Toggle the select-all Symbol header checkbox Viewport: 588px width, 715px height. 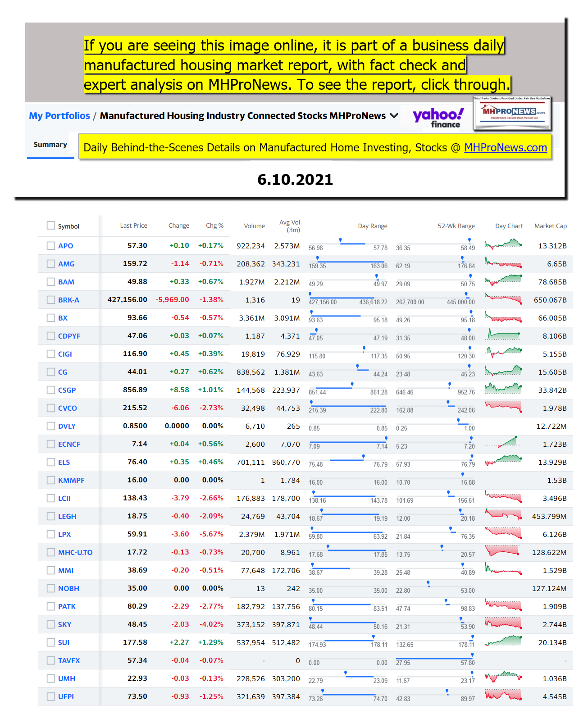tap(51, 225)
